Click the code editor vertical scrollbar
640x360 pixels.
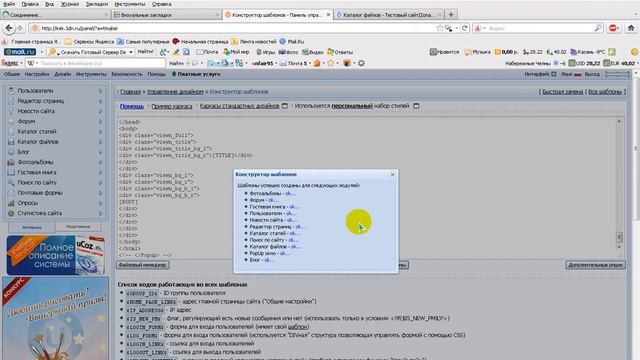(619, 184)
